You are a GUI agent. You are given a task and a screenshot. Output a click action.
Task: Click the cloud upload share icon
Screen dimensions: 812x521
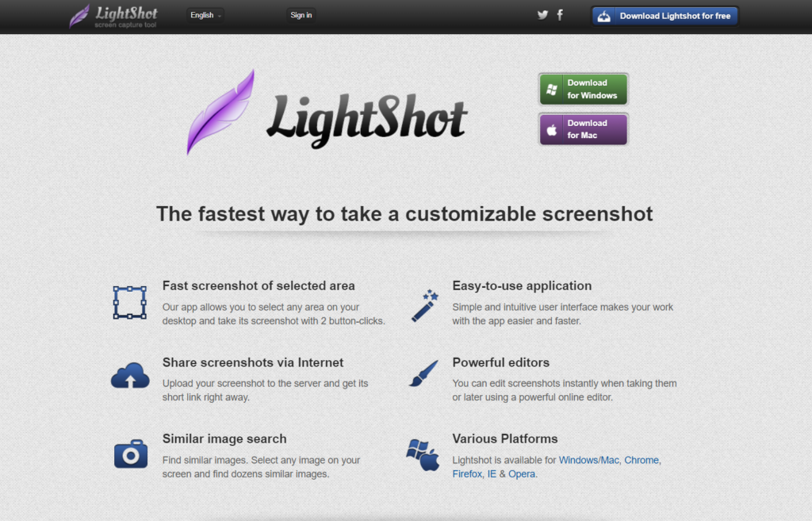pos(130,375)
